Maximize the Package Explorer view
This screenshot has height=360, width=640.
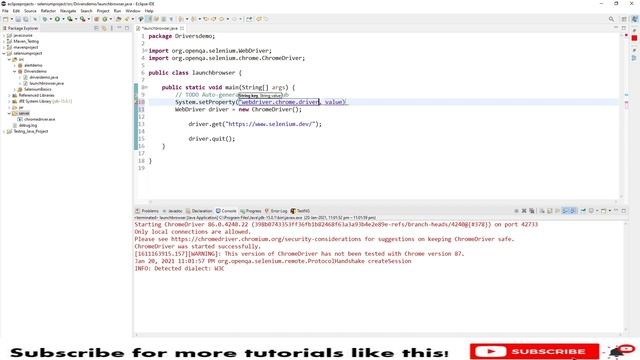click(x=127, y=28)
